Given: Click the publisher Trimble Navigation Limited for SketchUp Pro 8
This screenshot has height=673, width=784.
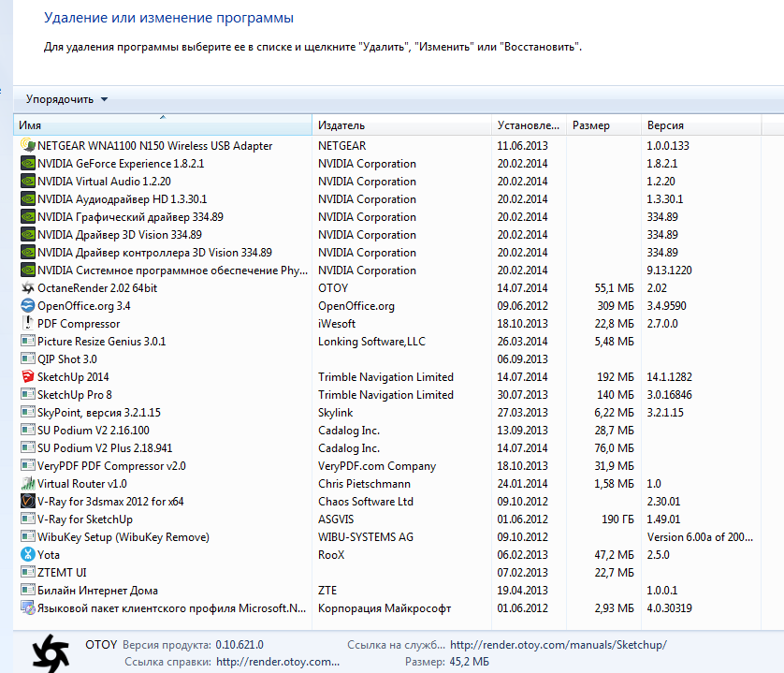Looking at the screenshot, I should [x=386, y=395].
